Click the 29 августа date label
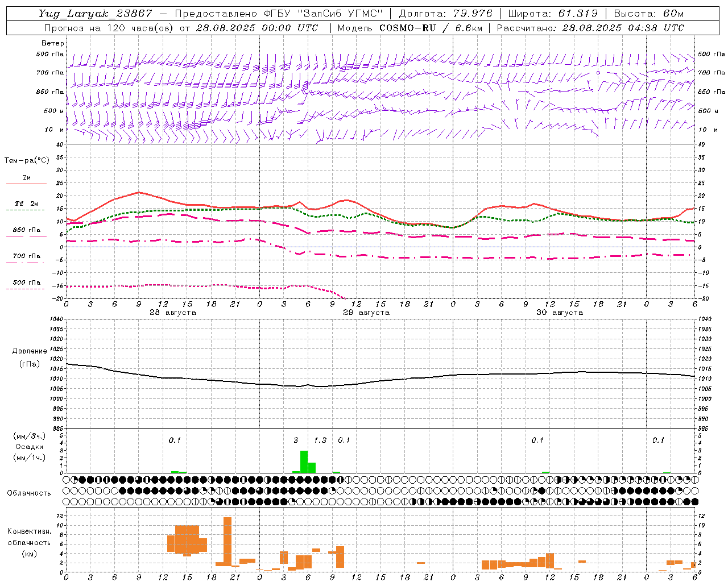The image size is (728, 582). click(x=366, y=313)
